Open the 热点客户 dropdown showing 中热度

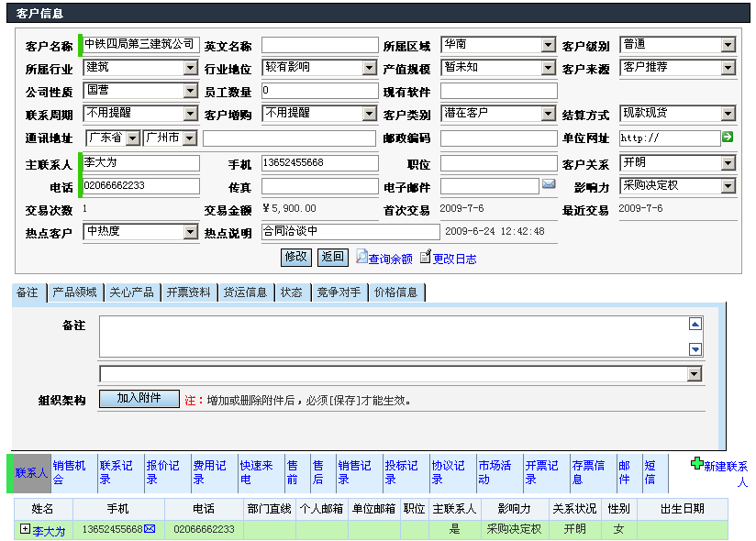(140, 232)
